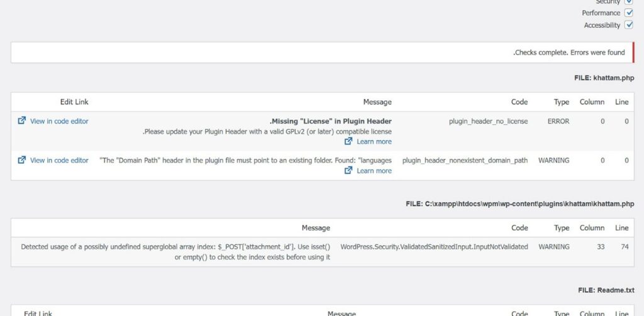Follow the "Learn more" link about the GPLv2 license
Viewport: 644px width, 316px height.
374,142
